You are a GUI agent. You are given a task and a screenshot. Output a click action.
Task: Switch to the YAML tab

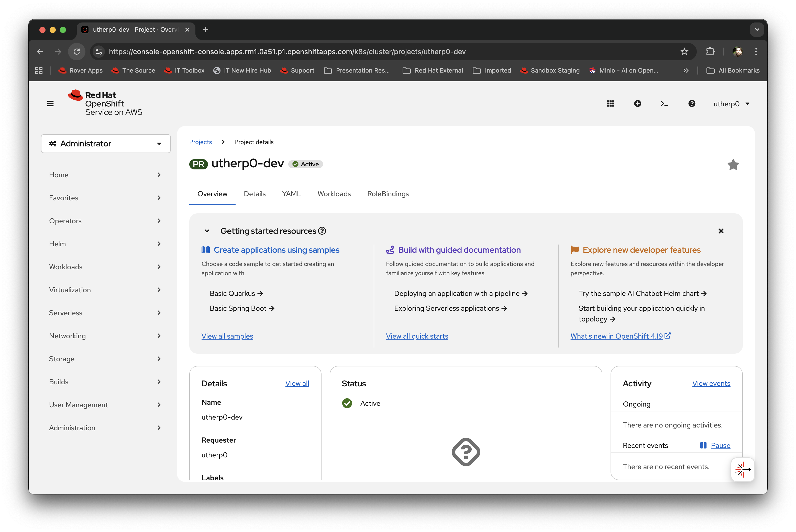pyautogui.click(x=291, y=194)
